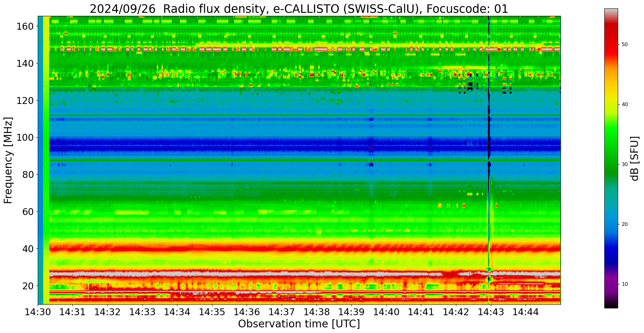Click the 14:34 time tick label
Image resolution: width=644 pixels, height=333 pixels.
point(177,312)
